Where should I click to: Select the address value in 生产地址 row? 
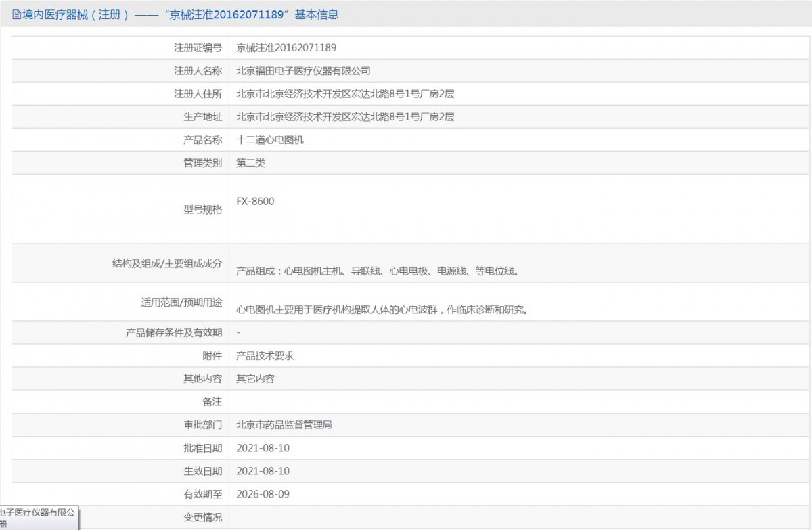coord(345,117)
